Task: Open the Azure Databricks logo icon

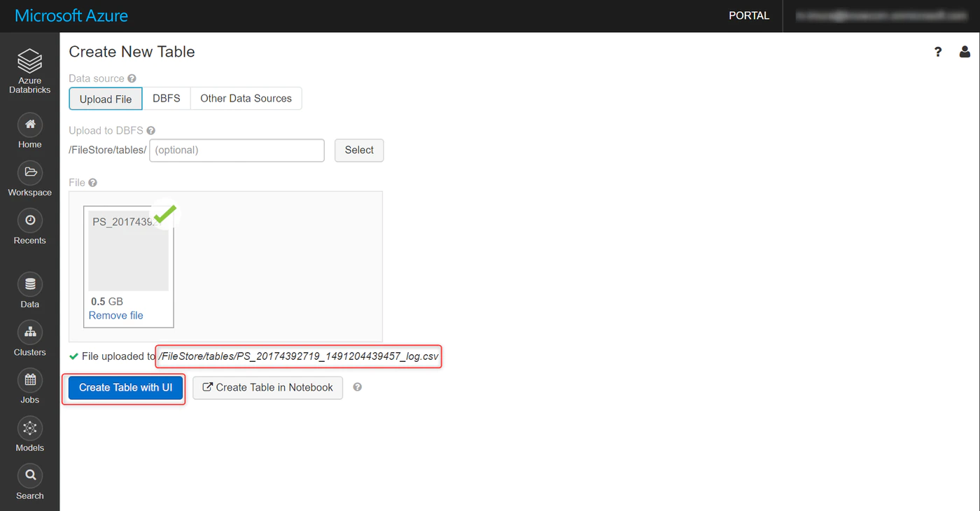Action: click(x=29, y=61)
